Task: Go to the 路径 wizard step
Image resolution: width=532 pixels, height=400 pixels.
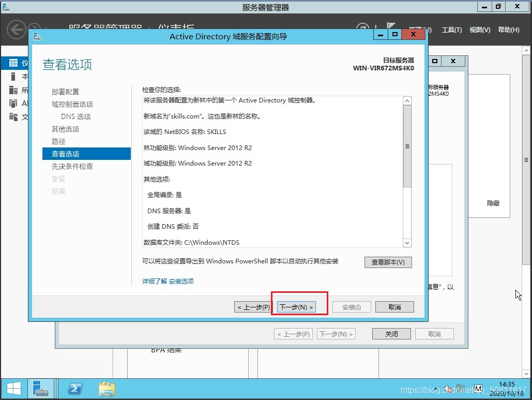Action: click(58, 141)
